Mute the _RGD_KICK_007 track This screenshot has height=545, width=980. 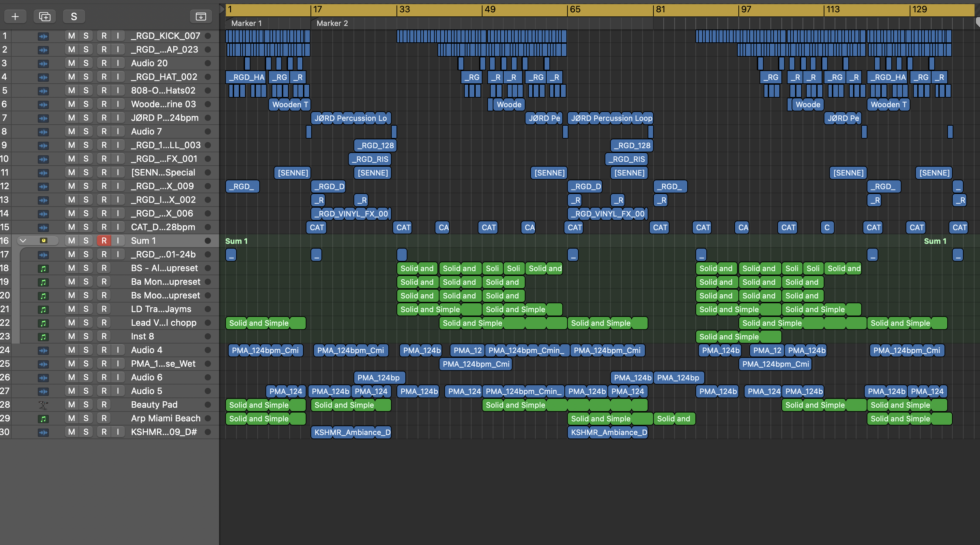[x=72, y=36]
